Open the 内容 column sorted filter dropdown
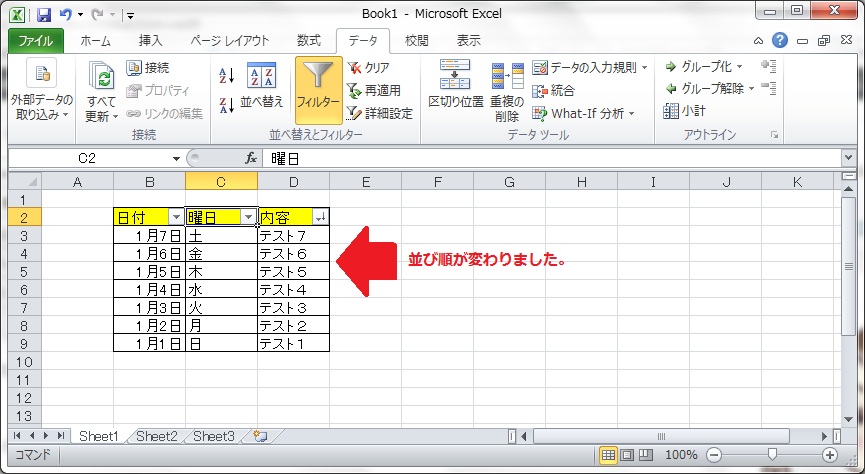 pyautogui.click(x=321, y=217)
